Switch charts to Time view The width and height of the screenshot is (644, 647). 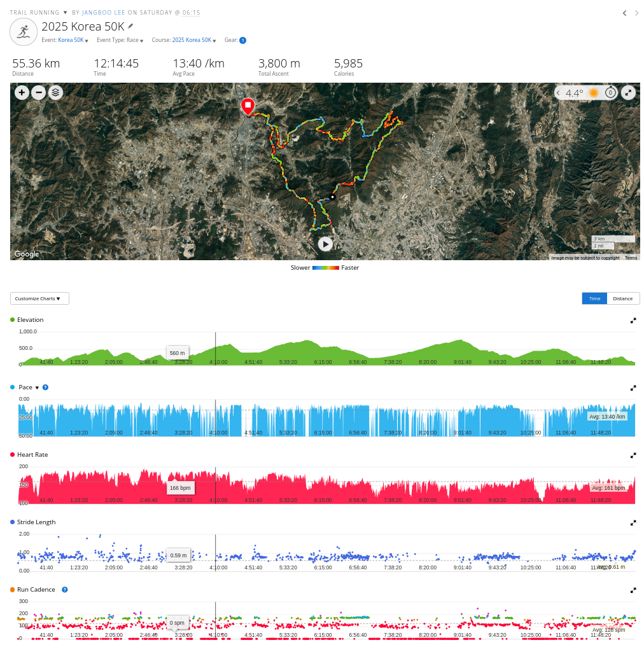click(594, 298)
